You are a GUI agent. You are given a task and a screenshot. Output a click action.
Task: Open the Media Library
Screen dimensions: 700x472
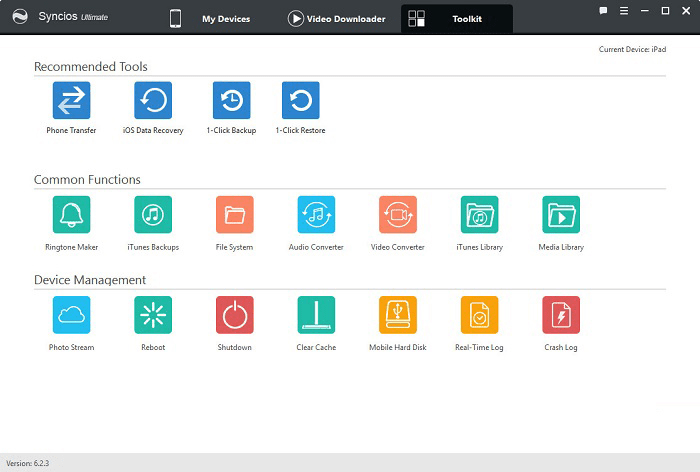pos(561,214)
